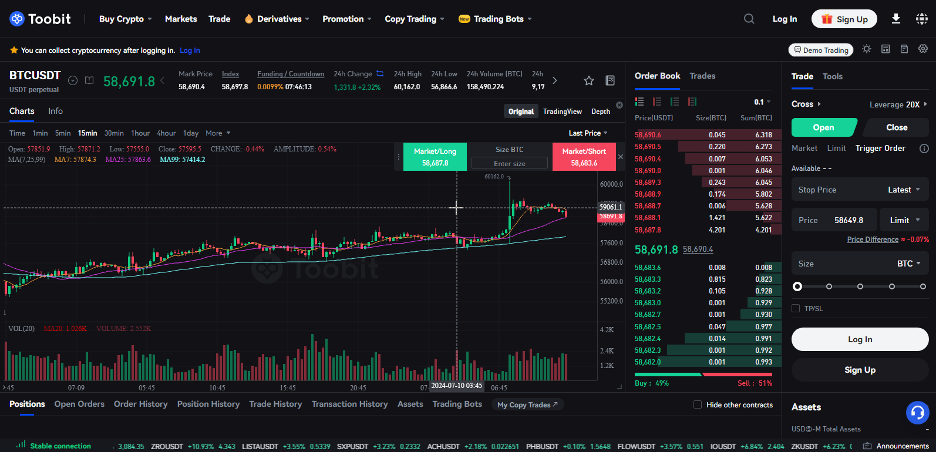Click the download app icon

[x=895, y=18]
